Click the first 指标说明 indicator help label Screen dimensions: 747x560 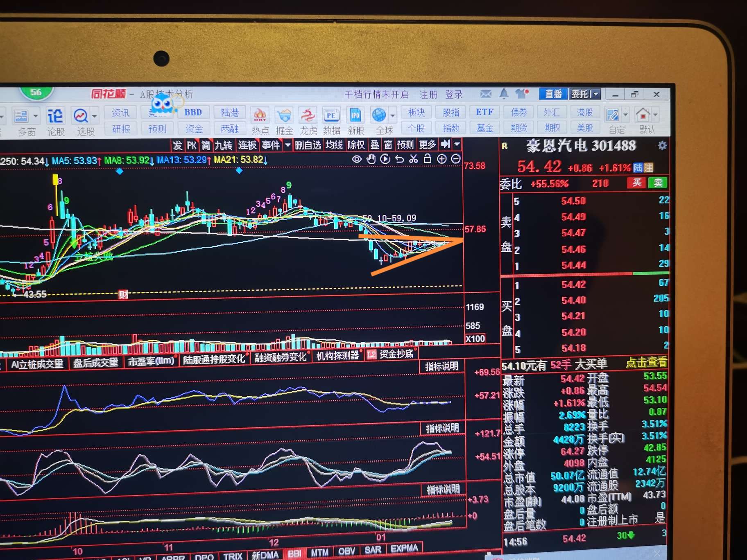point(441,366)
